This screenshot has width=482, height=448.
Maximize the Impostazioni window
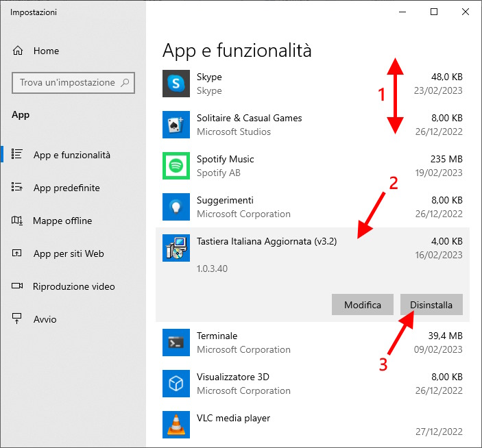[434, 12]
